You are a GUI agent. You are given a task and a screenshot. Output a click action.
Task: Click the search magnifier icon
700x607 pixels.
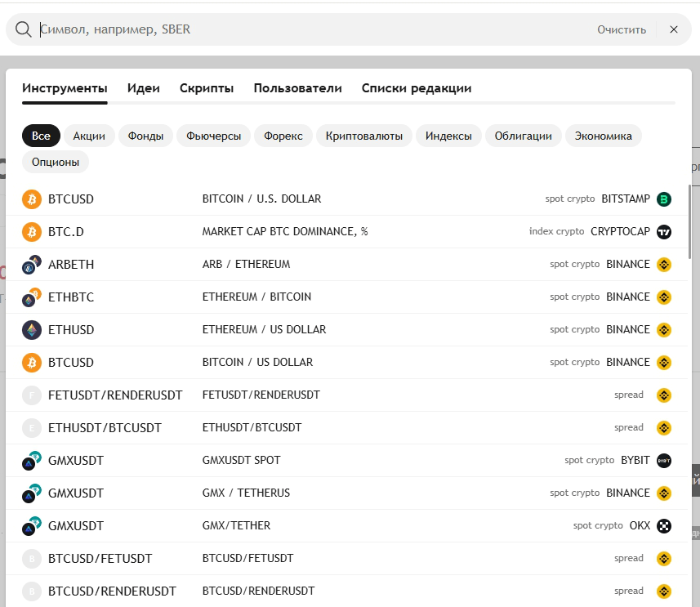[23, 29]
